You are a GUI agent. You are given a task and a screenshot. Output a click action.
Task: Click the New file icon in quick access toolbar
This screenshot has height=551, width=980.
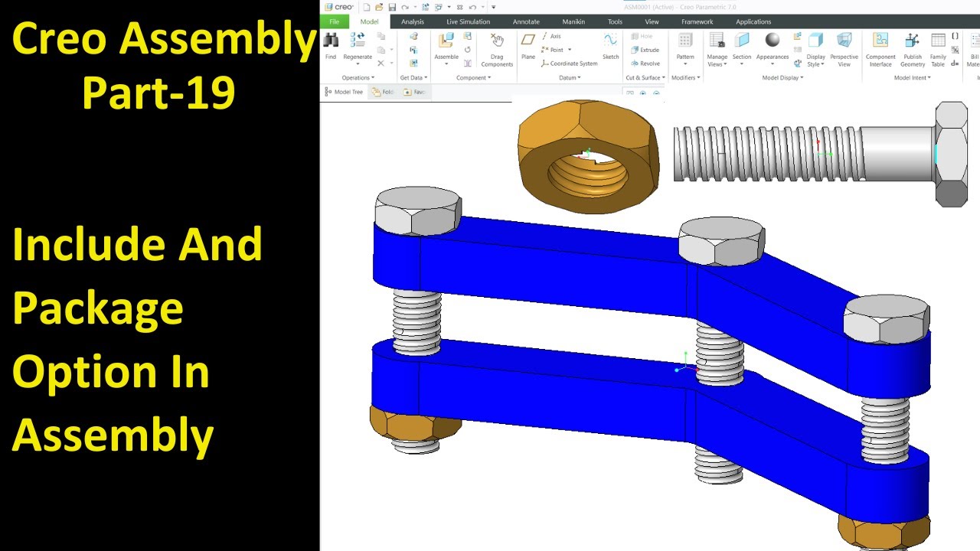(367, 7)
